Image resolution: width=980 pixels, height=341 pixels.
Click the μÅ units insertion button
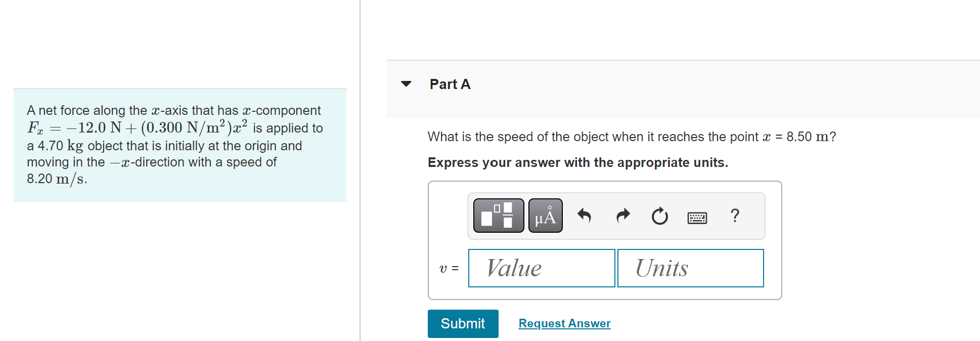(x=545, y=216)
